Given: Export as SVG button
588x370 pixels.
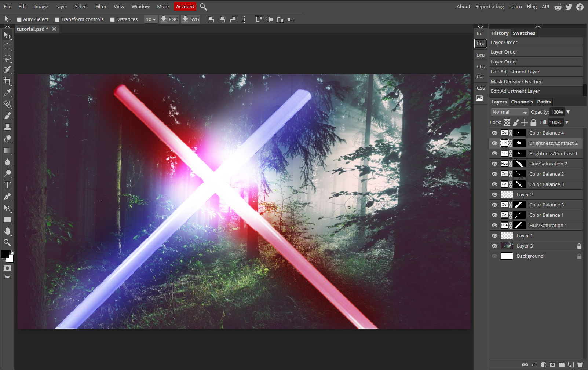Looking at the screenshot, I should tap(191, 19).
